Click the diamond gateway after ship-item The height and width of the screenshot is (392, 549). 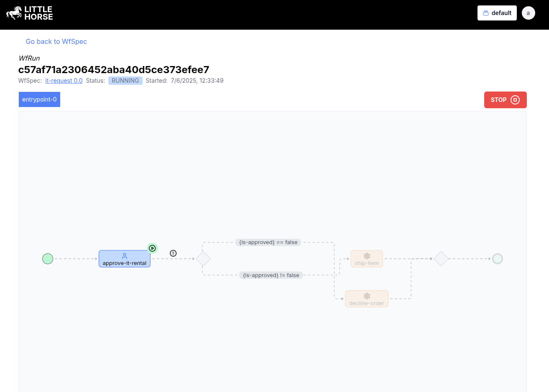[441, 259]
